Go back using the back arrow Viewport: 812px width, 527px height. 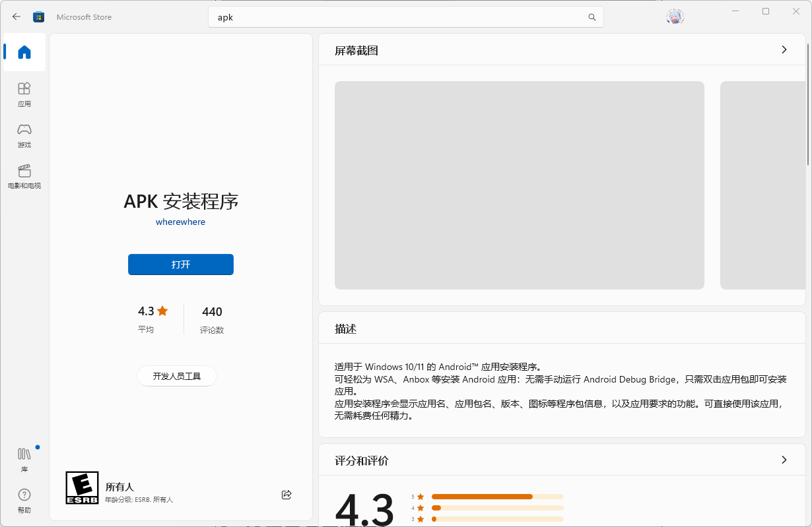(17, 17)
